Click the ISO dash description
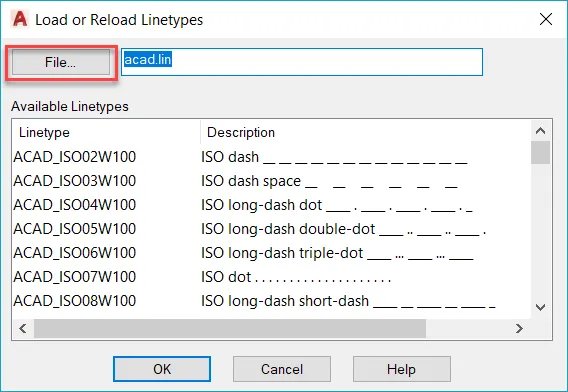 [x=334, y=157]
